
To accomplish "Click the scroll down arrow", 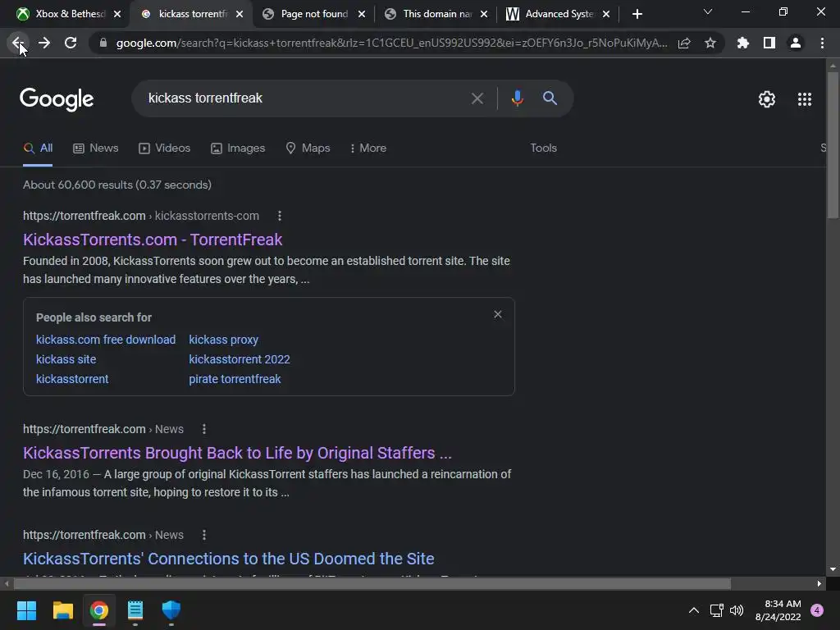I will 833,569.
